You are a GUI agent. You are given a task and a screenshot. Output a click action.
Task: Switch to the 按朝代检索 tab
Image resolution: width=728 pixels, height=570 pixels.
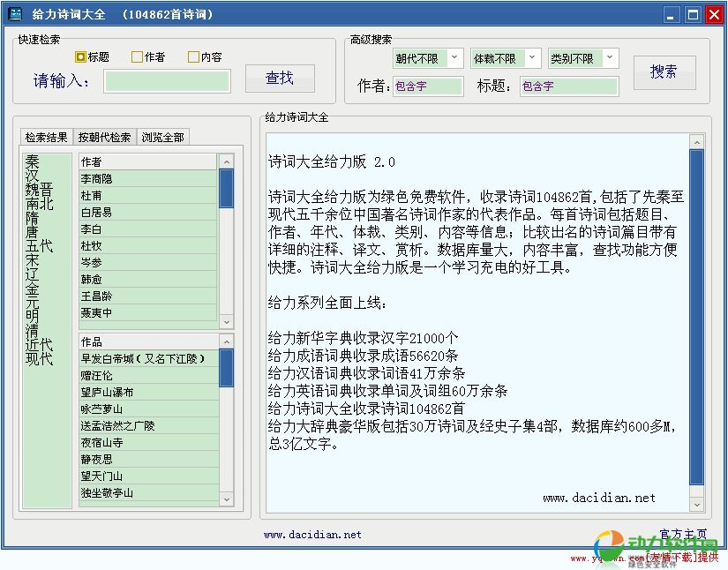(x=104, y=138)
